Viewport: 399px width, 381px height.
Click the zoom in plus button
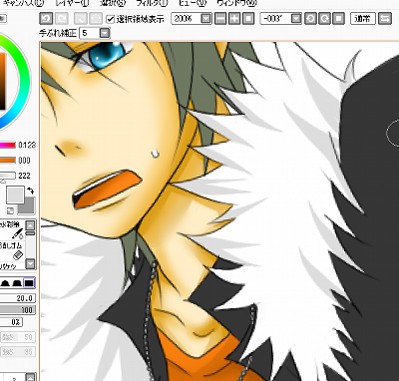[x=234, y=18]
